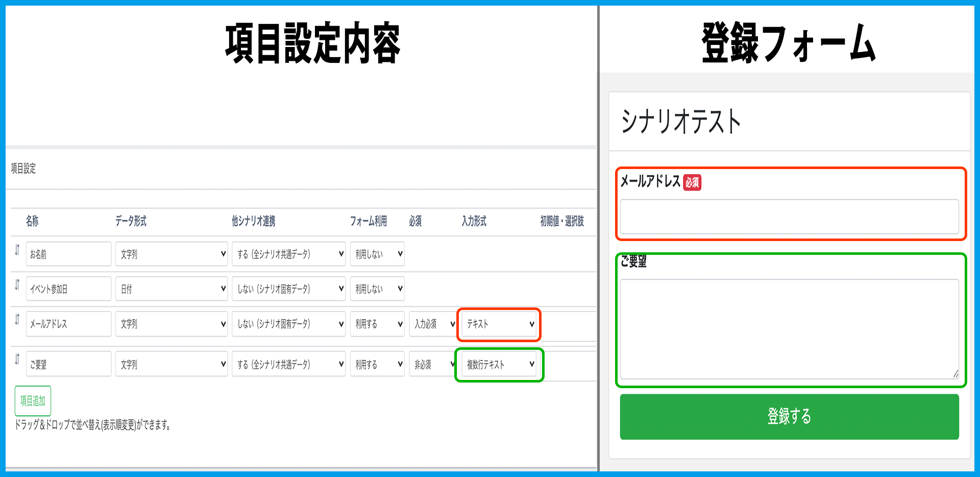Click the reorder handle for メールアドレス row
The height and width of the screenshot is (477, 980).
pyautogui.click(x=17, y=320)
